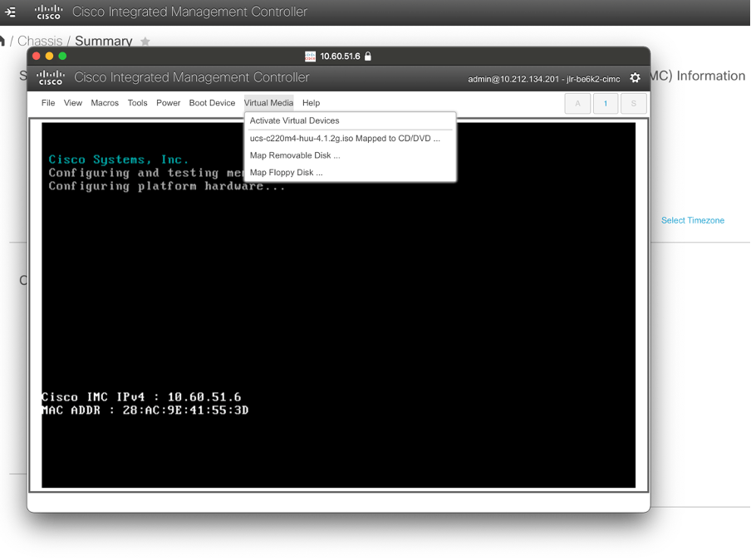Screen dimensions: 751x560
Task: Toggle the navigation menu icon at top-left
Action: (10, 12)
